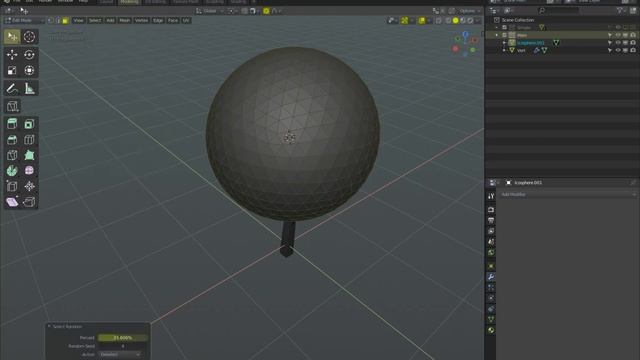Viewport: 640px width, 360px height.
Task: Open the Scene properties tab
Action: click(491, 242)
